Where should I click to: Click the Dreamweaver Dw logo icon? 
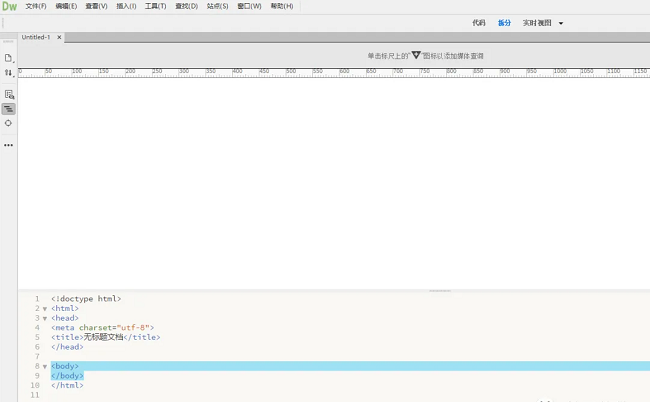pyautogui.click(x=9, y=6)
